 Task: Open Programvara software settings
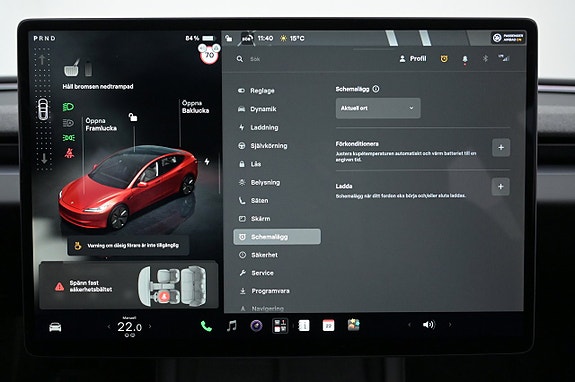tap(264, 291)
